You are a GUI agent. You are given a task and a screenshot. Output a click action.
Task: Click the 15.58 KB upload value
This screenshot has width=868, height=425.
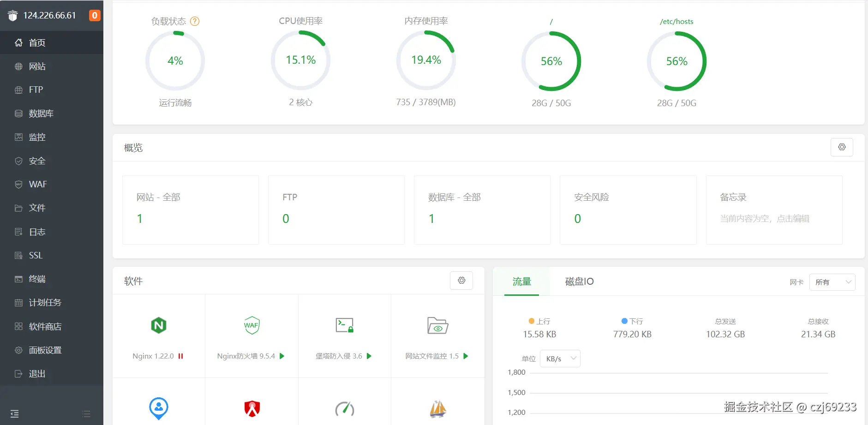coord(539,334)
